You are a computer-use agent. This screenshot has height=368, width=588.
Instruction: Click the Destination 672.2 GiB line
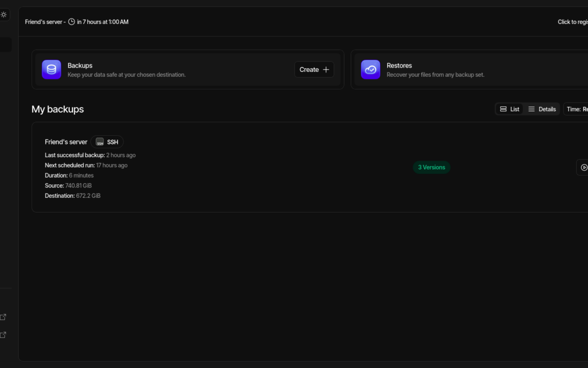point(72,196)
